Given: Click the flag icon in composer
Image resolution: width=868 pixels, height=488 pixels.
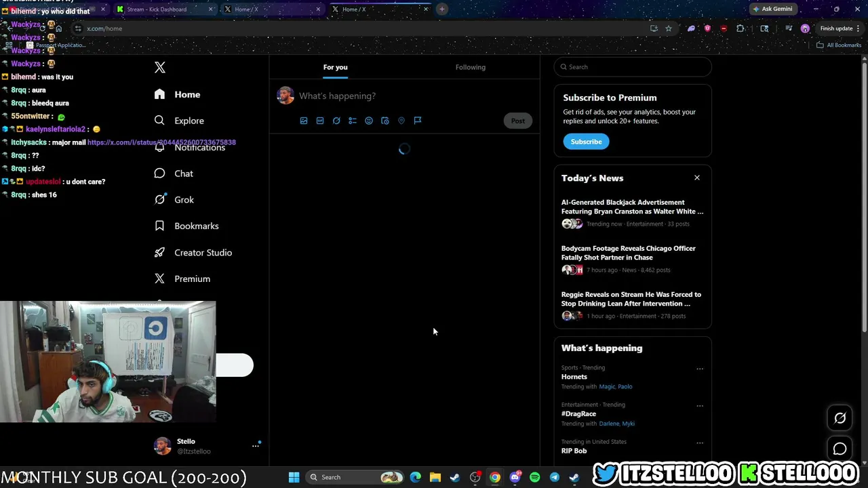Looking at the screenshot, I should coord(418,121).
